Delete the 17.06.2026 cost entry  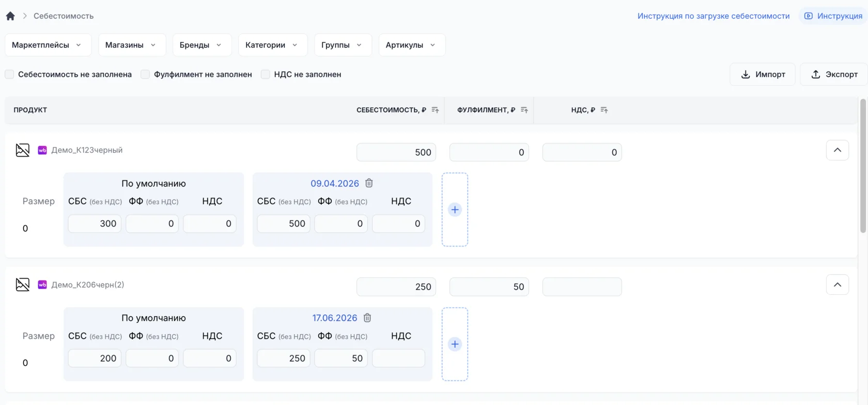(367, 318)
